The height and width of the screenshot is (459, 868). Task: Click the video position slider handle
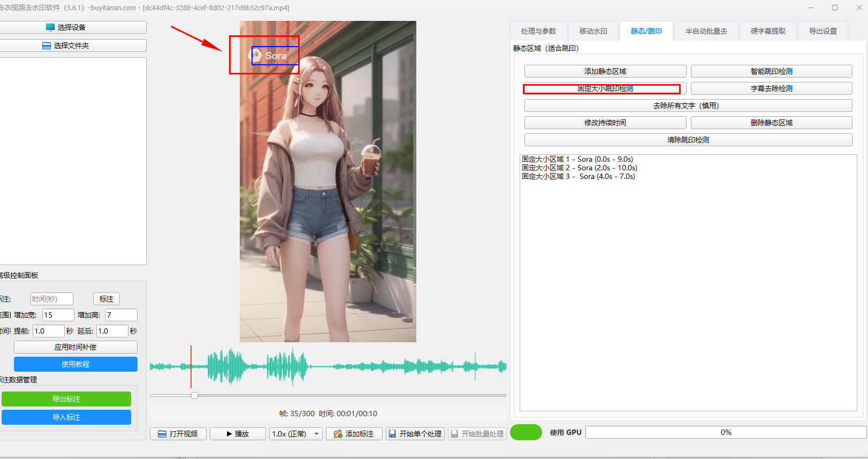pos(195,395)
